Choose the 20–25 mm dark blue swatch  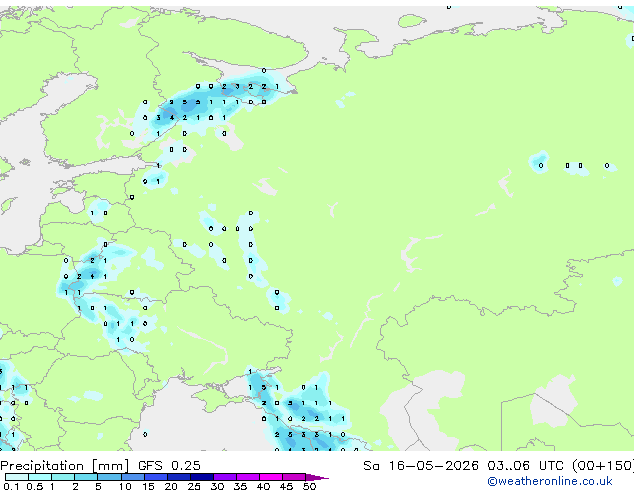[x=178, y=477]
